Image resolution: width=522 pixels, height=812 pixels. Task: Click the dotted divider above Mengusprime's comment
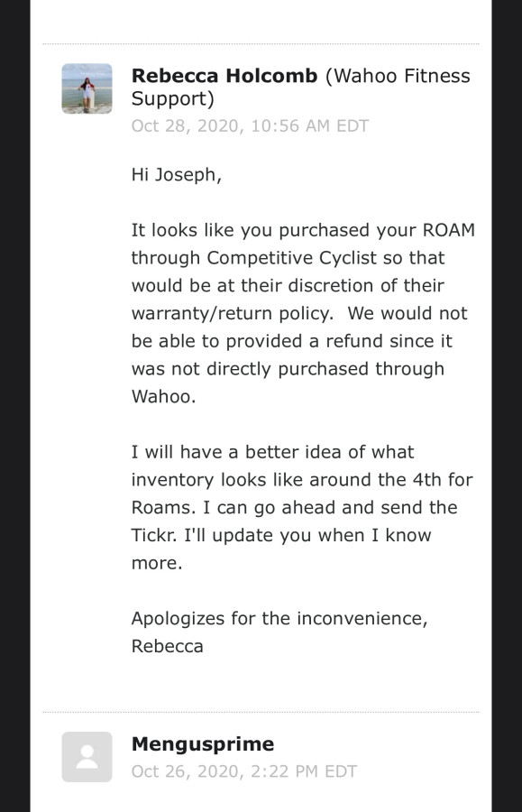[x=261, y=712]
